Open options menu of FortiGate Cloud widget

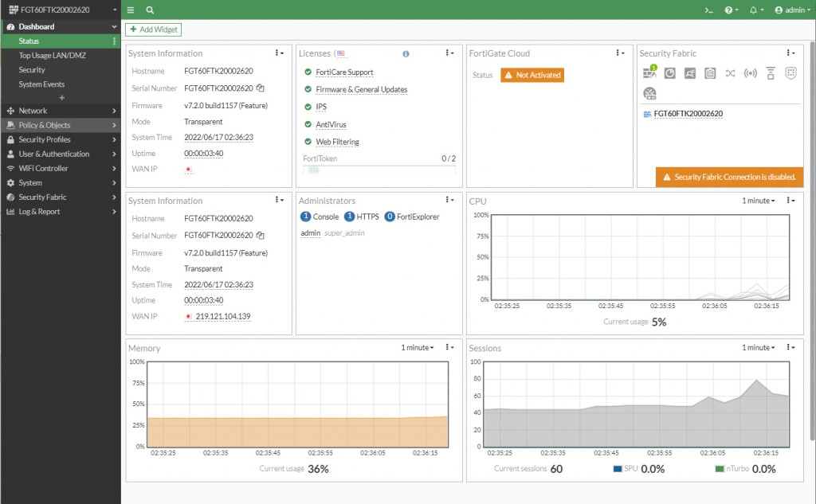point(620,53)
